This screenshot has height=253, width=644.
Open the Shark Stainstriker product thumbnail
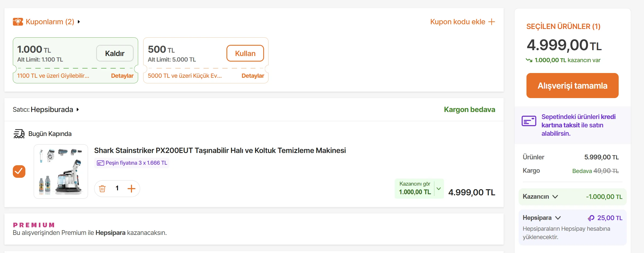click(61, 171)
